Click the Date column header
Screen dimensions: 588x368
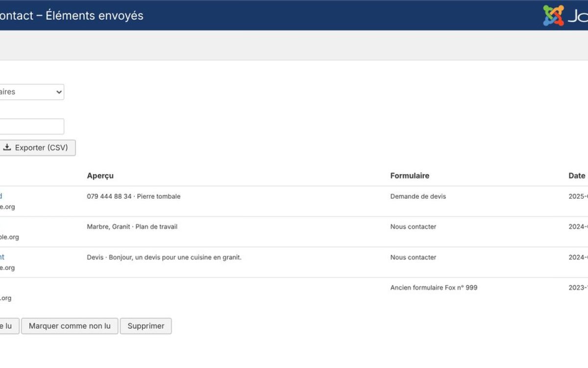(577, 176)
